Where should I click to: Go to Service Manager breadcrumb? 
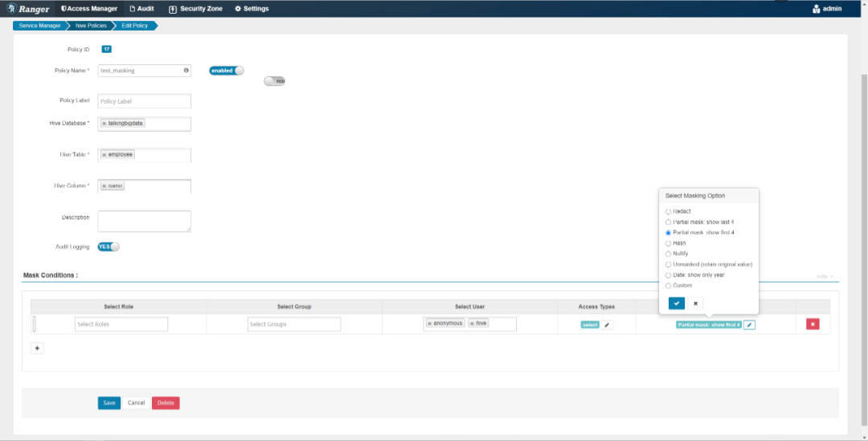39,26
